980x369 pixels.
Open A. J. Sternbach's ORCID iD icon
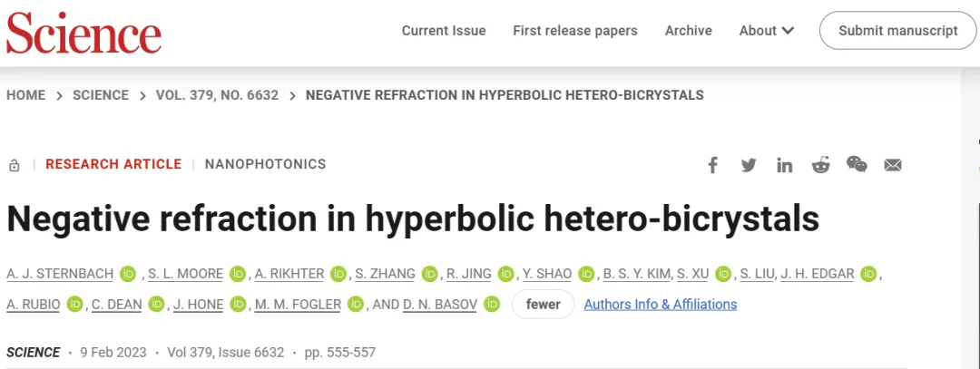[x=128, y=274]
